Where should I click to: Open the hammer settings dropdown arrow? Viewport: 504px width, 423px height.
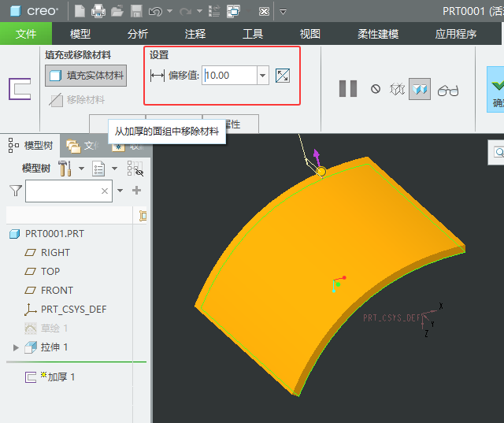pyautogui.click(x=81, y=169)
